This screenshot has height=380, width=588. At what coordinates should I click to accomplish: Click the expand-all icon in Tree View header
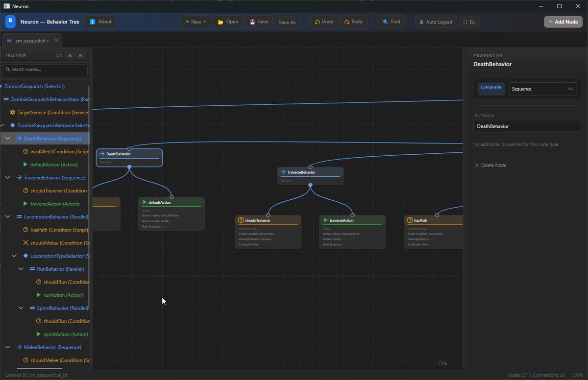pos(70,56)
